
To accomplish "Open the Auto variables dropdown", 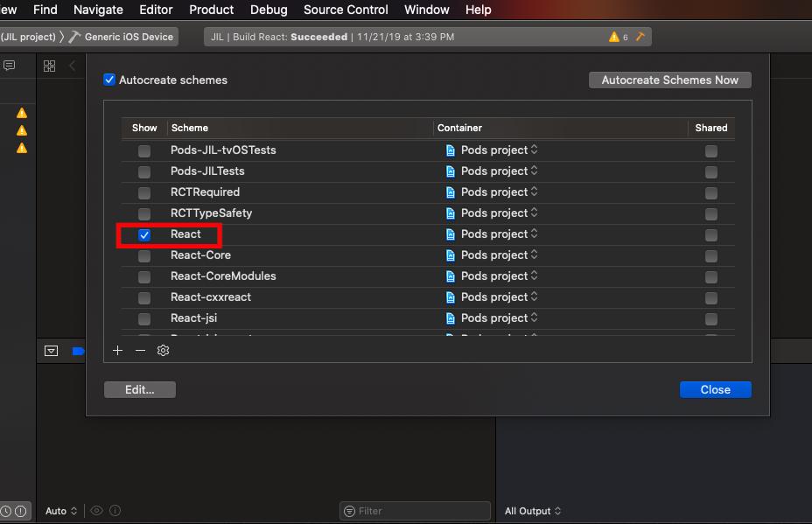I will coord(59,510).
